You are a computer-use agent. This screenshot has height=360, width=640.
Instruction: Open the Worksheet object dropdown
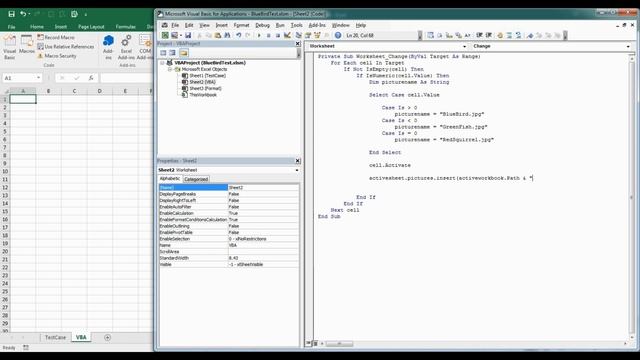464,47
